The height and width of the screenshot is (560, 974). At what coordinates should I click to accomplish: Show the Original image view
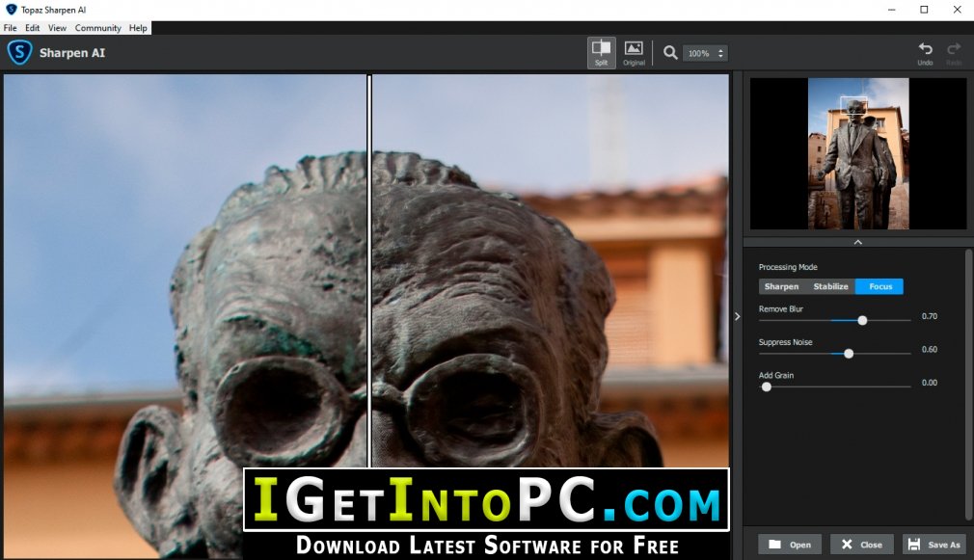[x=634, y=53]
